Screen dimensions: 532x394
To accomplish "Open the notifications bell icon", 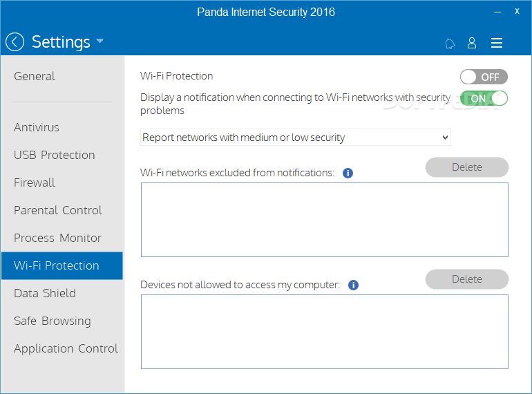I will [x=450, y=44].
